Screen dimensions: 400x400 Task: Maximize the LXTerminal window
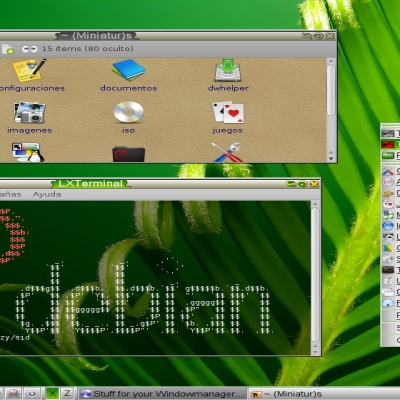pos(303,184)
